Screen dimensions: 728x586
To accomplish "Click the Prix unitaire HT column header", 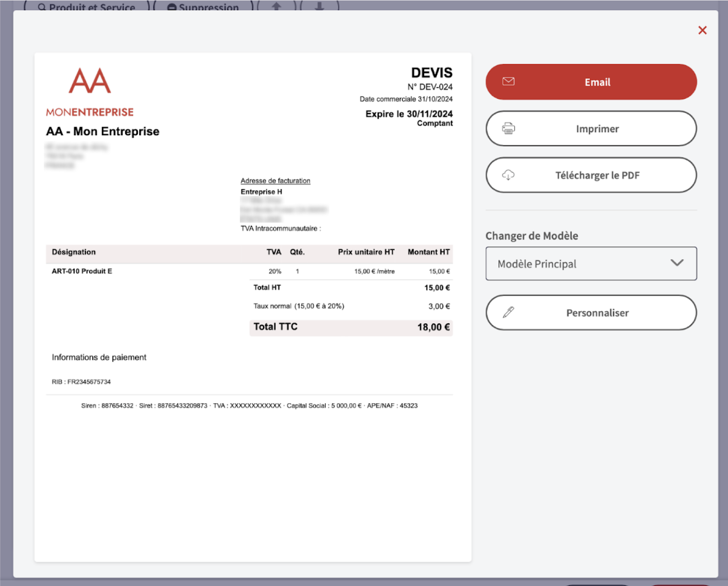I will [366, 252].
